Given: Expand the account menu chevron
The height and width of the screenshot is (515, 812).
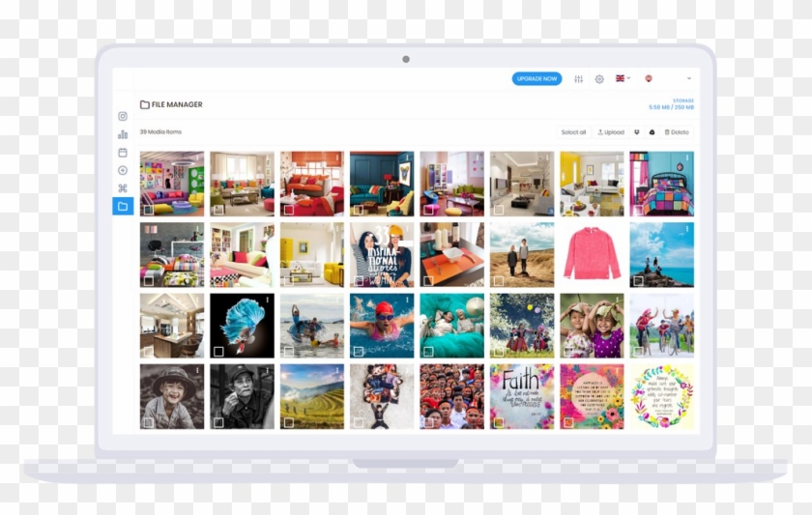Looking at the screenshot, I should (x=688, y=78).
